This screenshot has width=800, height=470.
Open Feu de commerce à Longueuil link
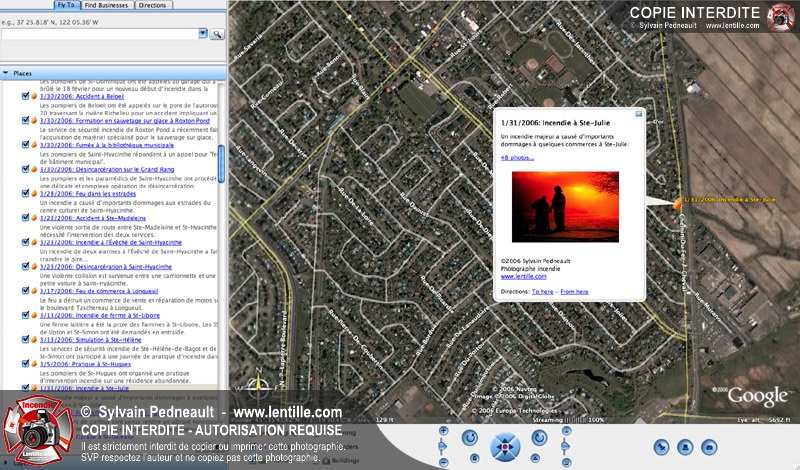pyautogui.click(x=99, y=291)
